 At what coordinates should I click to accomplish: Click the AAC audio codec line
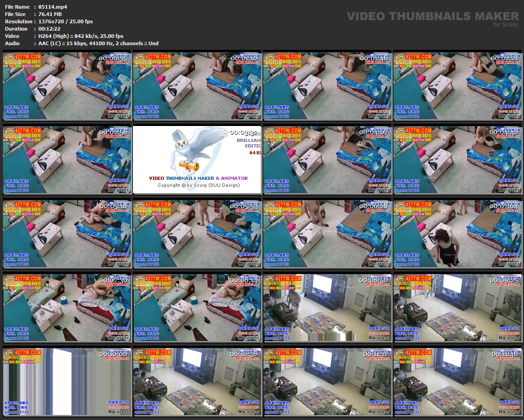(x=98, y=43)
